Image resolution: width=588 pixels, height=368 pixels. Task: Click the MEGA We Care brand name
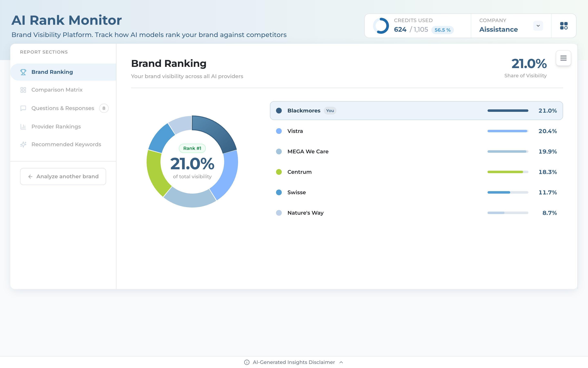coord(308,152)
